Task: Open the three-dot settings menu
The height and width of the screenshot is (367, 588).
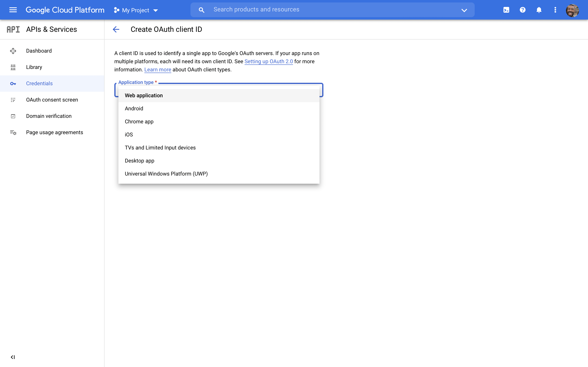Action: point(555,10)
